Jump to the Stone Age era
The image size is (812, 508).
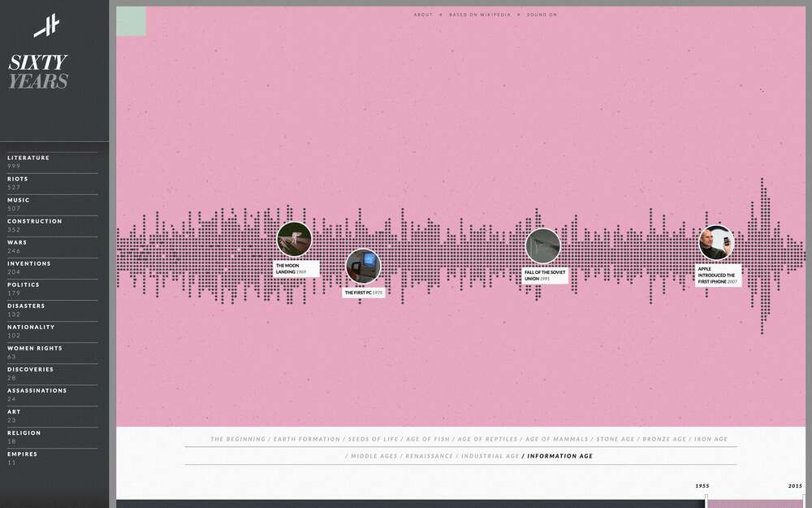615,439
